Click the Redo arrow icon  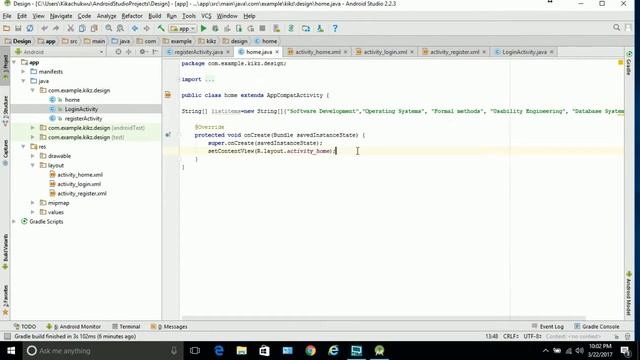point(56,28)
